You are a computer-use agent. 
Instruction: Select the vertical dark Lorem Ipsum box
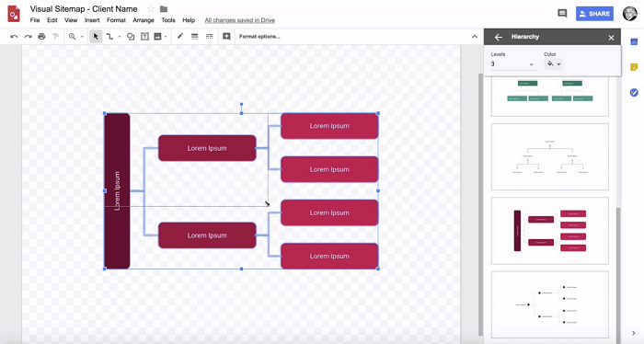[x=117, y=191]
